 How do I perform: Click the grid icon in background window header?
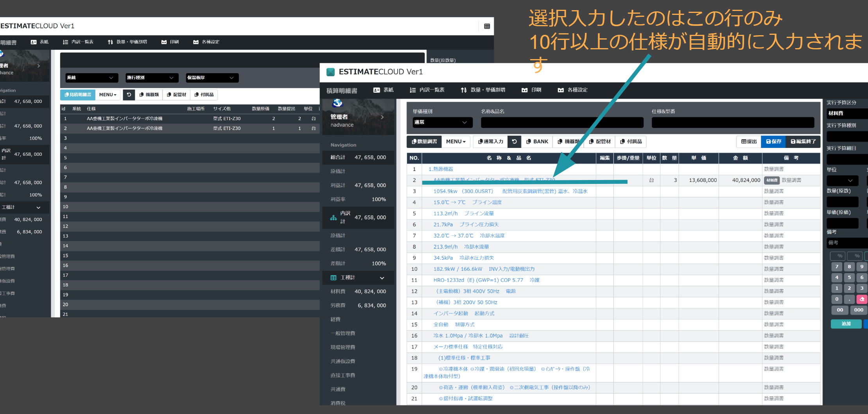(x=487, y=26)
